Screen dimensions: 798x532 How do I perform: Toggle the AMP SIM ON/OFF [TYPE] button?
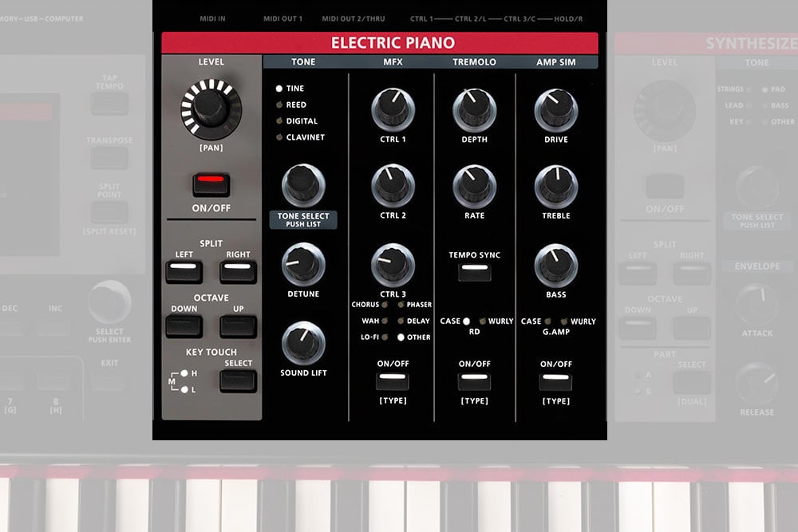pos(555,381)
